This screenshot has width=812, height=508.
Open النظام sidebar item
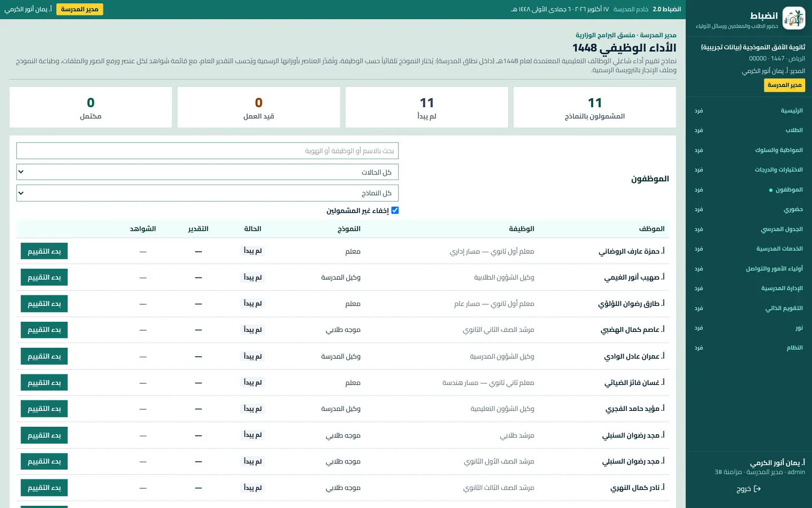(795, 348)
